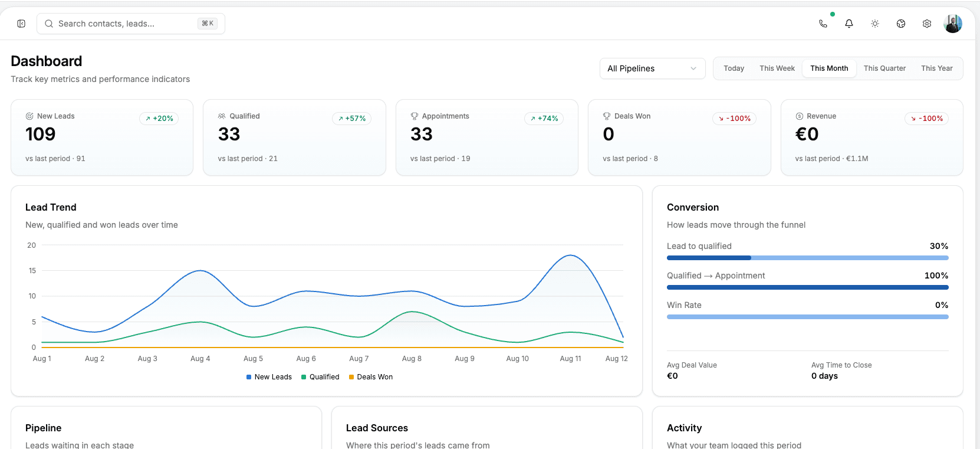Select the Today tab

(x=734, y=68)
